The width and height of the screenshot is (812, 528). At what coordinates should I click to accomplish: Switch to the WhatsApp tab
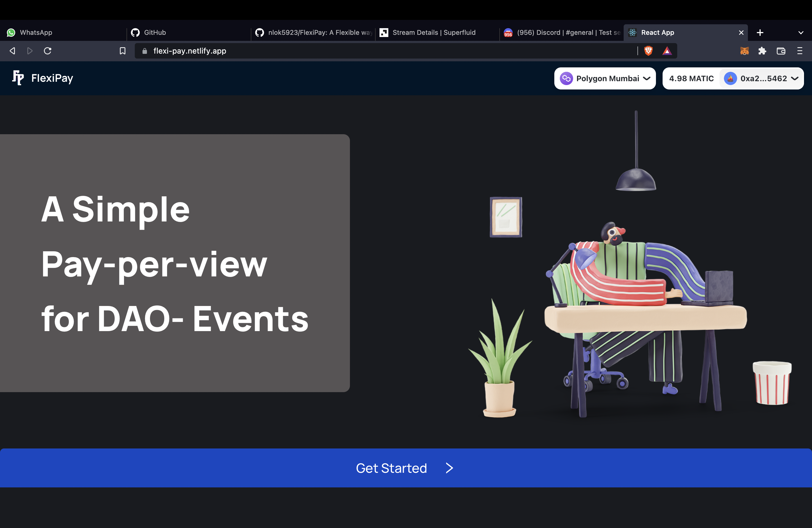63,33
